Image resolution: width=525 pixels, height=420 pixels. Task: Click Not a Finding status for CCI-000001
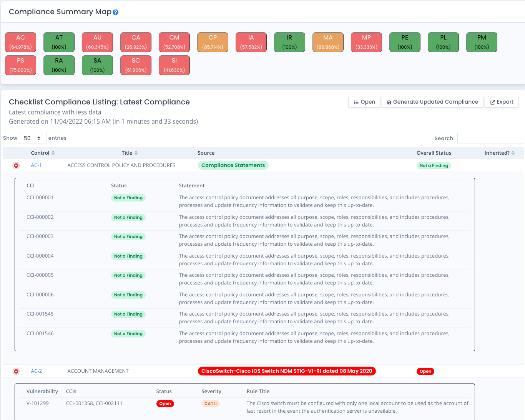[x=128, y=198]
